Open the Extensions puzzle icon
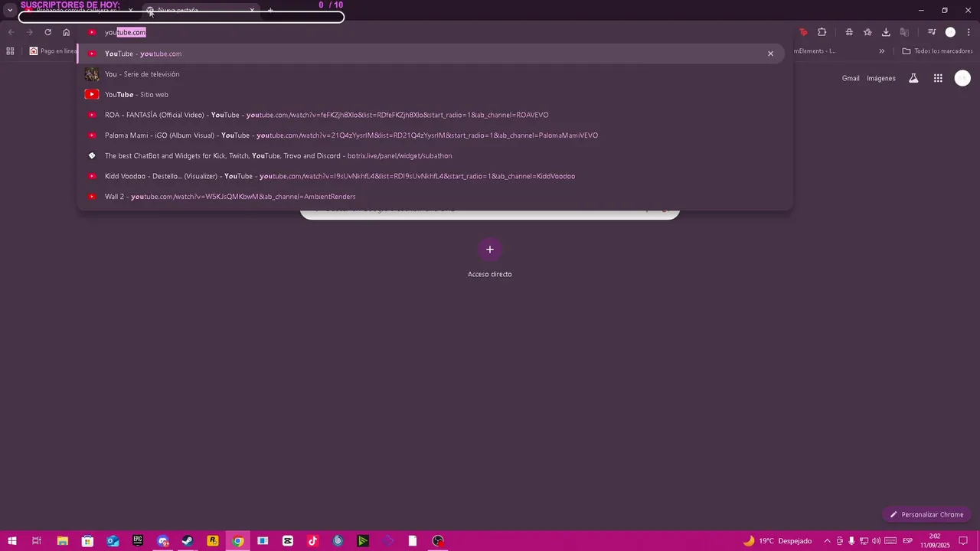 click(822, 32)
